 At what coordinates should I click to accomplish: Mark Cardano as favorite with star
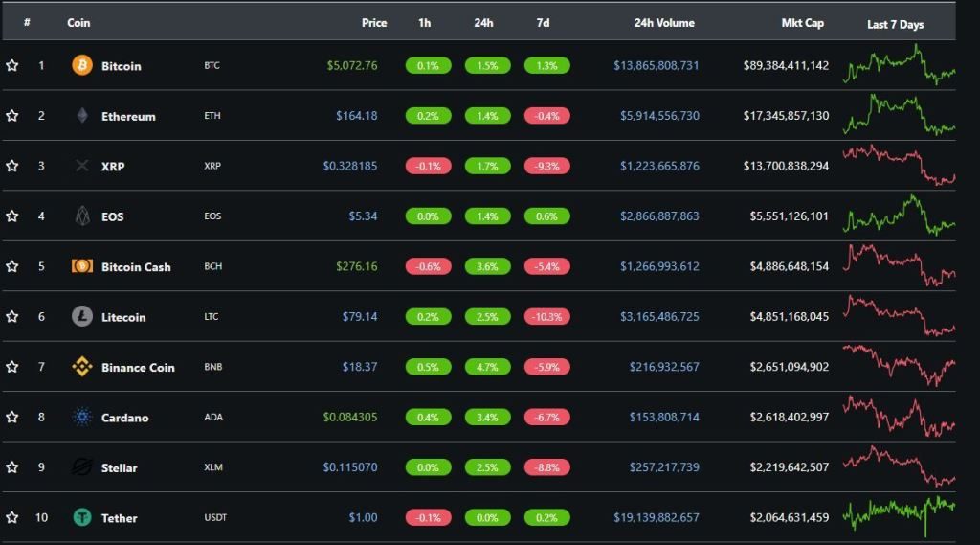click(x=11, y=417)
